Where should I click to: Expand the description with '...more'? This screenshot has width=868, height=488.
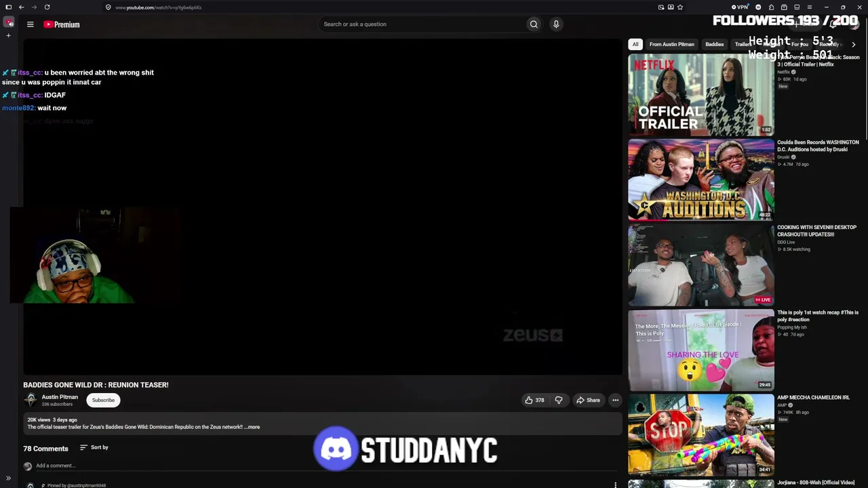point(252,427)
